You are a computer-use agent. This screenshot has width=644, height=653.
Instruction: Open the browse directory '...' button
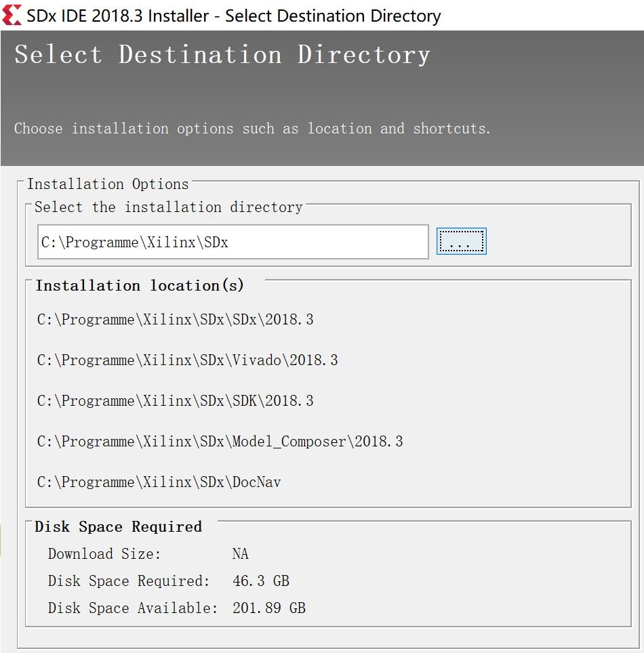(x=462, y=241)
